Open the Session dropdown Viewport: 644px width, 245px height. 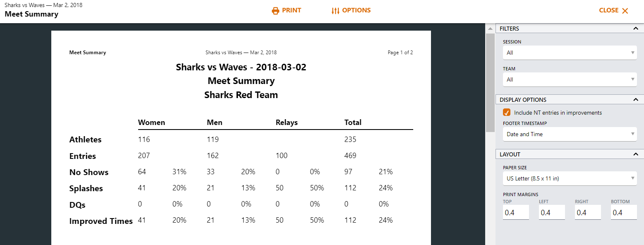[x=570, y=53]
